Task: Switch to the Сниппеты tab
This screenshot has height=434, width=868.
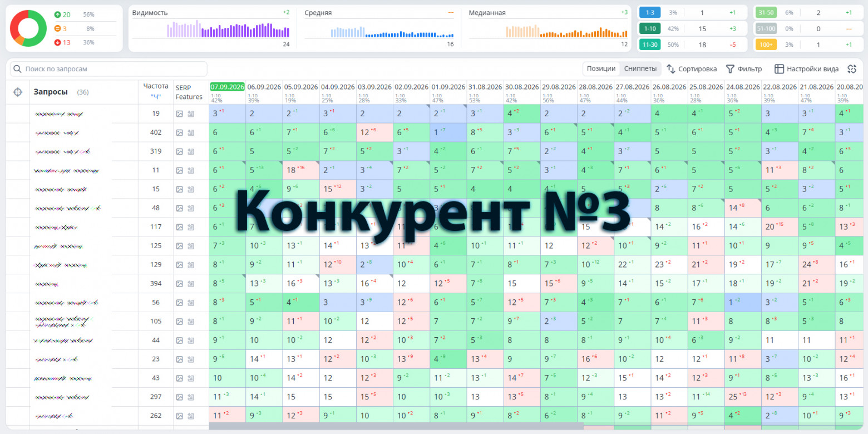Action: 640,69
